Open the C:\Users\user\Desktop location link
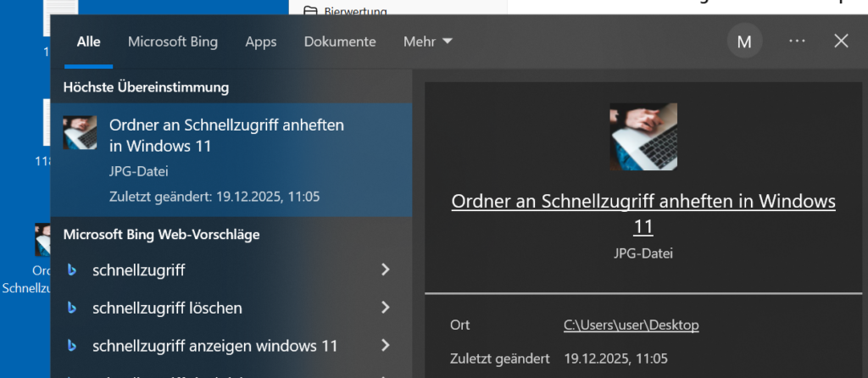The width and height of the screenshot is (868, 378). tap(632, 325)
